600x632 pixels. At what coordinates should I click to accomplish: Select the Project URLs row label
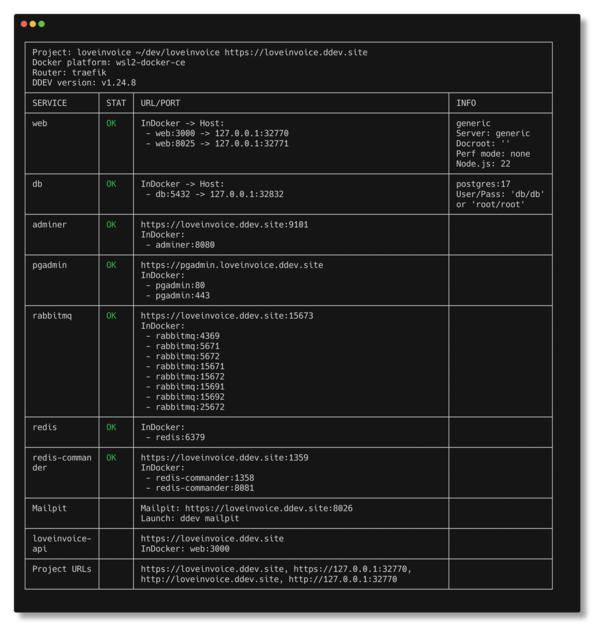62,569
